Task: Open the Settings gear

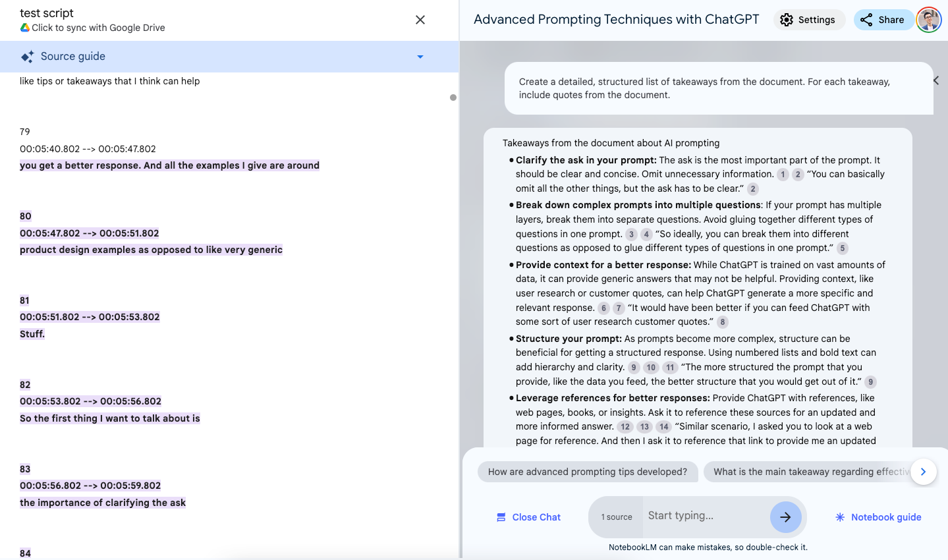Action: coord(787,20)
